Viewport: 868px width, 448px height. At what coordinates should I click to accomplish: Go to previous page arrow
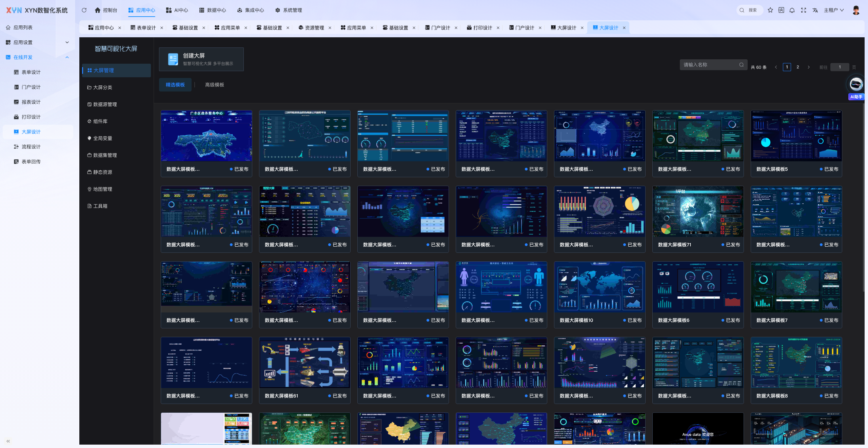[776, 67]
